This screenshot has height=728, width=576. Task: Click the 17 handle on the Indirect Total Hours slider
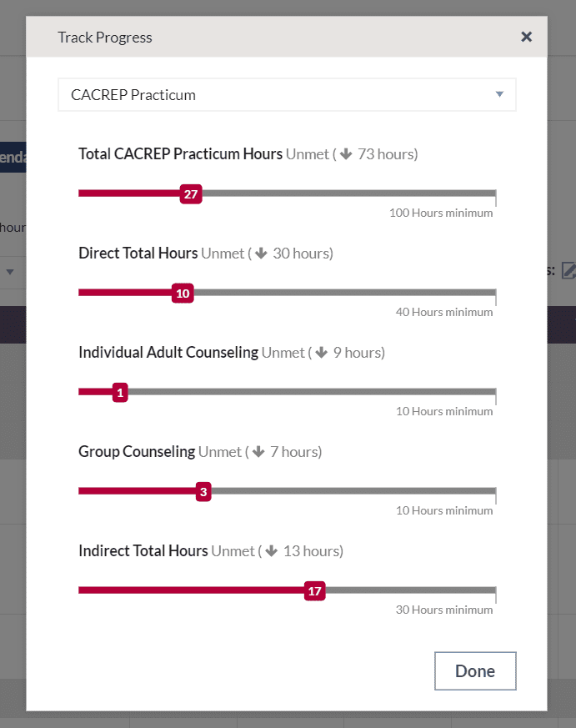[x=314, y=590]
